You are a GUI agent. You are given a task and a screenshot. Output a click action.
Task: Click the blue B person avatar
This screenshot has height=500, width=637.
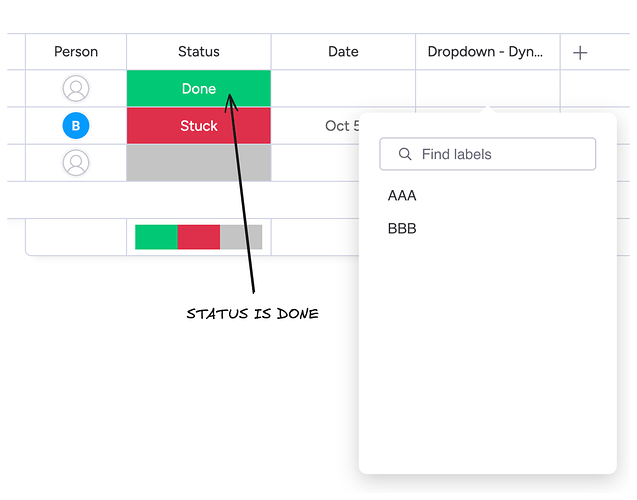[x=76, y=126]
